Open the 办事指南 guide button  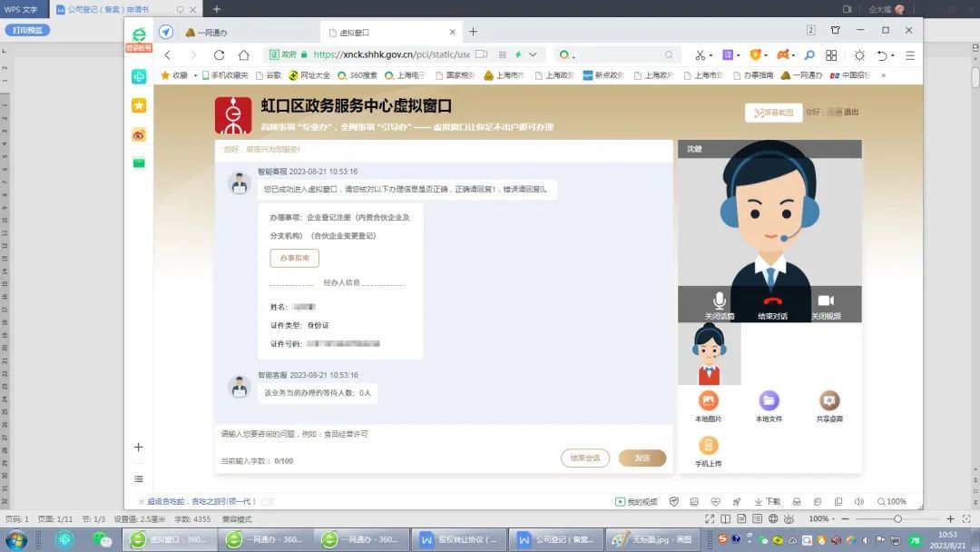tap(294, 258)
